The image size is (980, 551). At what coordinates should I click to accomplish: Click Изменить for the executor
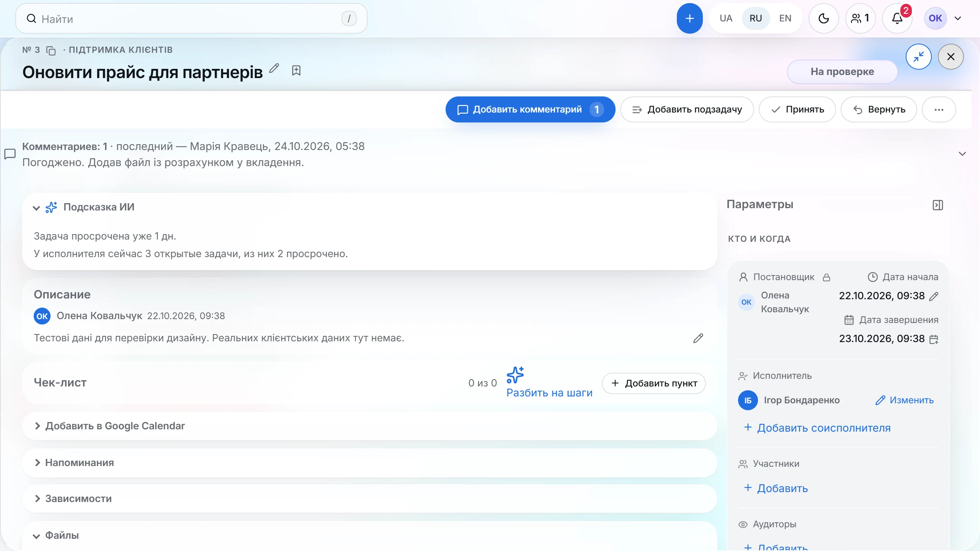coord(905,400)
